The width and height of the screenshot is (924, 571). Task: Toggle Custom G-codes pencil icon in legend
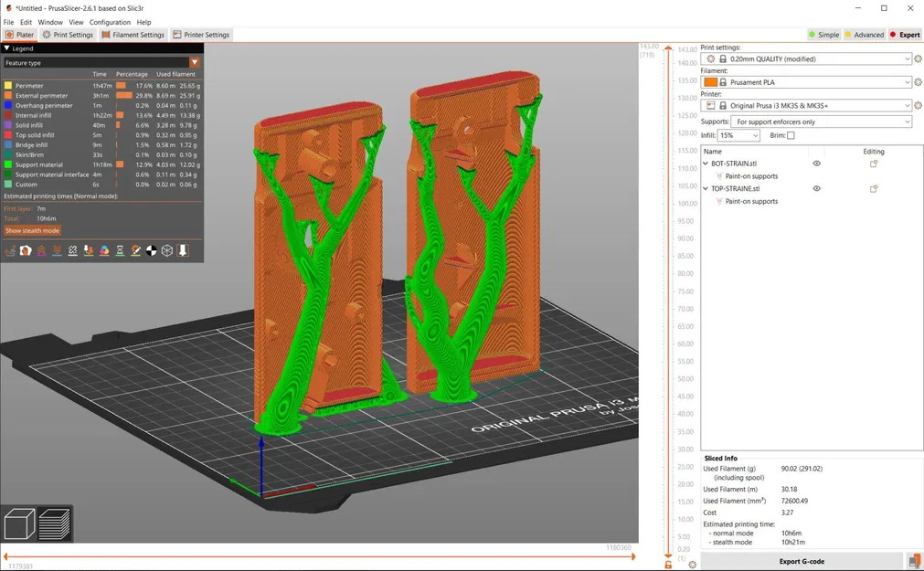135,250
